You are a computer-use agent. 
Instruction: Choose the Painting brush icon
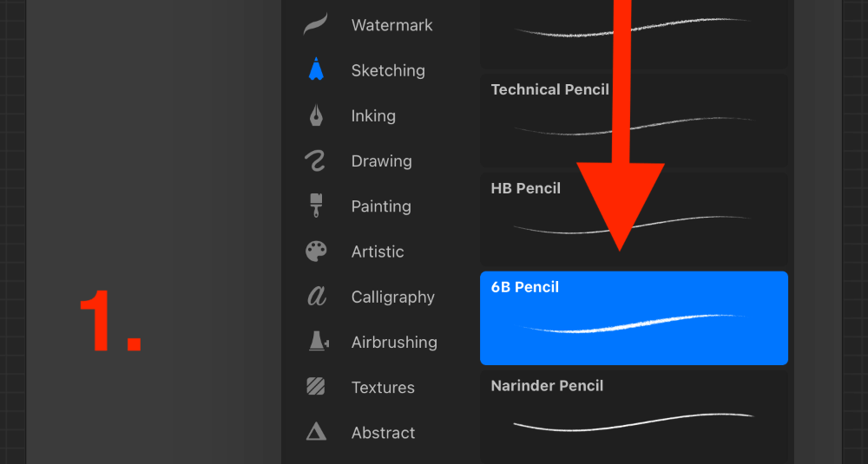click(316, 206)
